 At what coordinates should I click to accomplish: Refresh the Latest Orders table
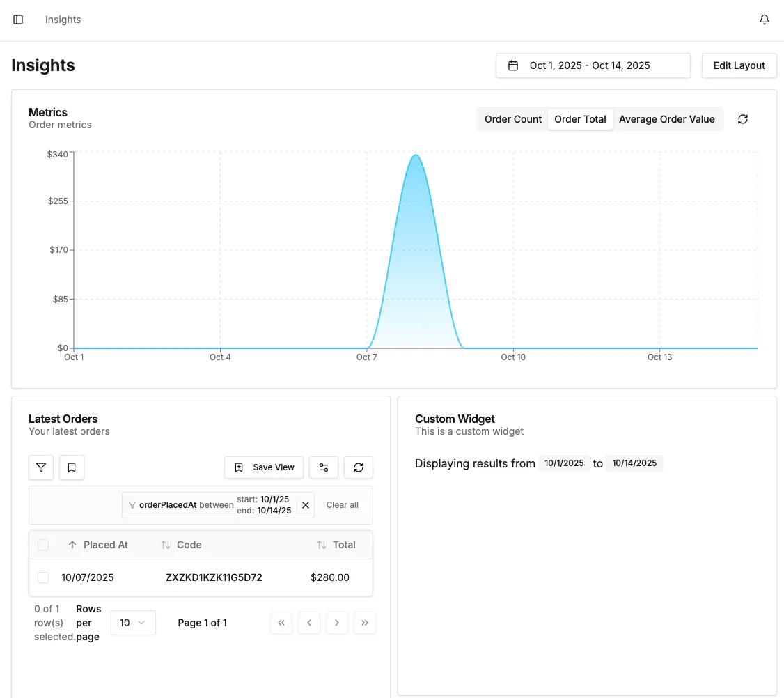point(359,467)
